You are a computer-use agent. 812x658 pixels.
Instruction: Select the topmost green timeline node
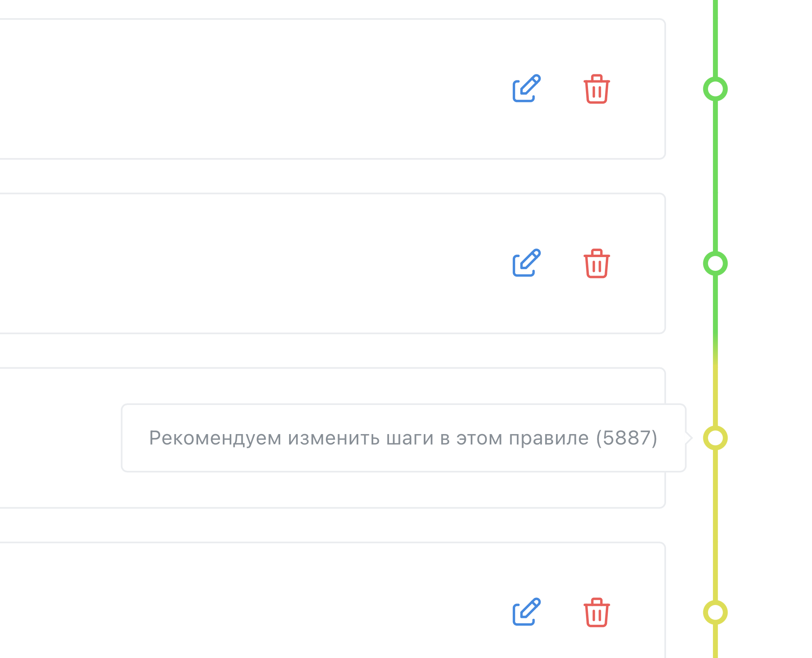(716, 90)
